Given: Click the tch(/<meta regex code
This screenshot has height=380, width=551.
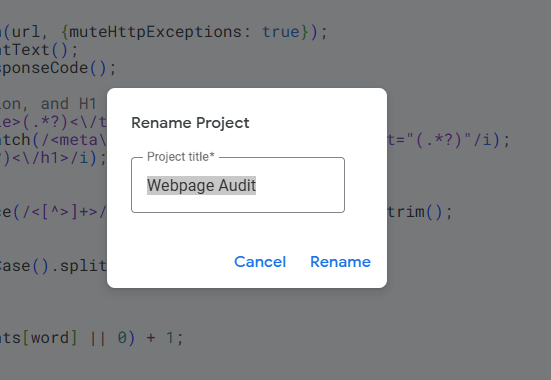Looking at the screenshot, I should point(53,140).
